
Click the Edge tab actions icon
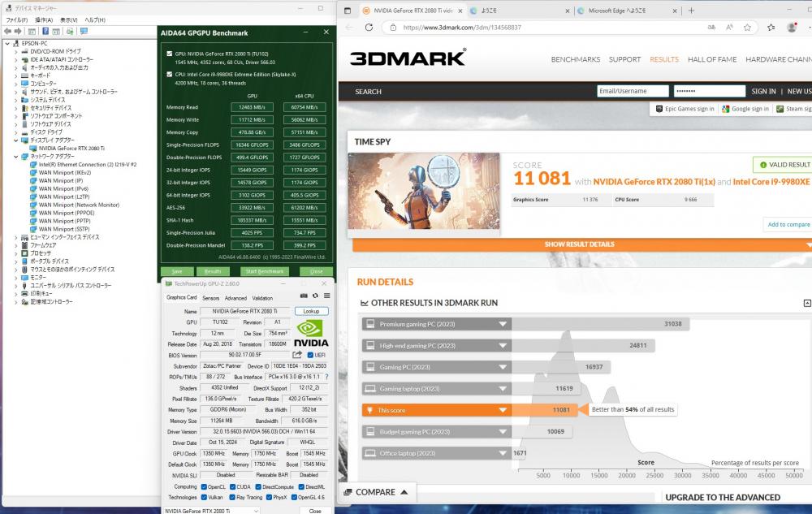[x=348, y=11]
